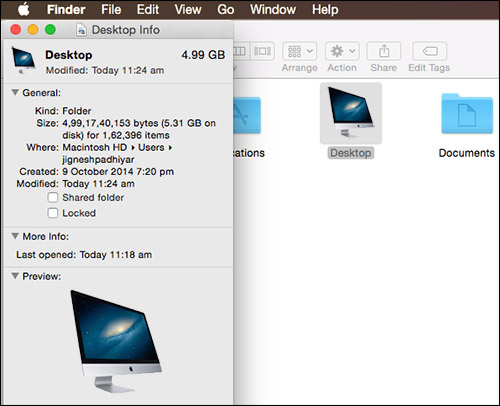Screen dimensions: 500x406
Task: Click the '1,62,396 items' text
Action: pyautogui.click(x=136, y=135)
